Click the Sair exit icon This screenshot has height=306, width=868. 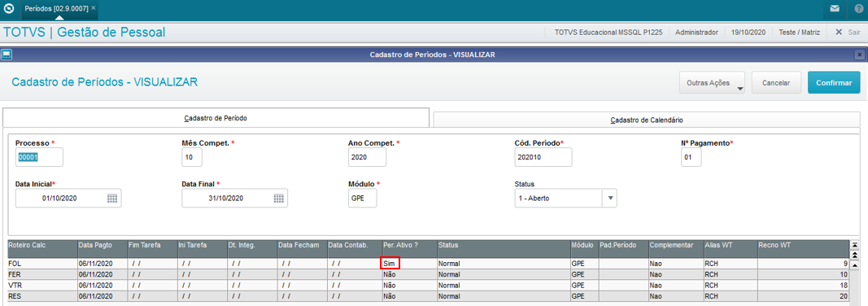click(839, 33)
